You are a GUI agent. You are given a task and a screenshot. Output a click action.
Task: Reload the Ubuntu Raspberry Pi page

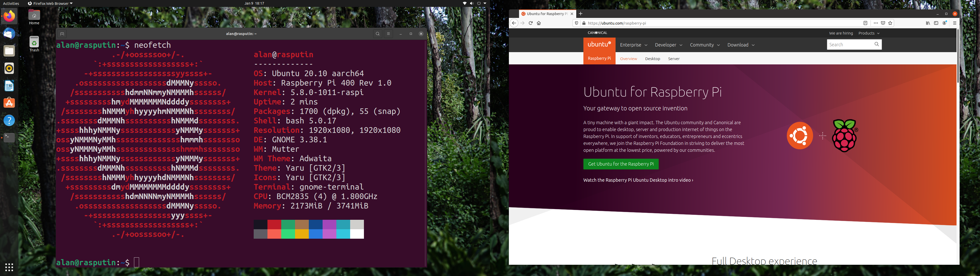pos(531,23)
